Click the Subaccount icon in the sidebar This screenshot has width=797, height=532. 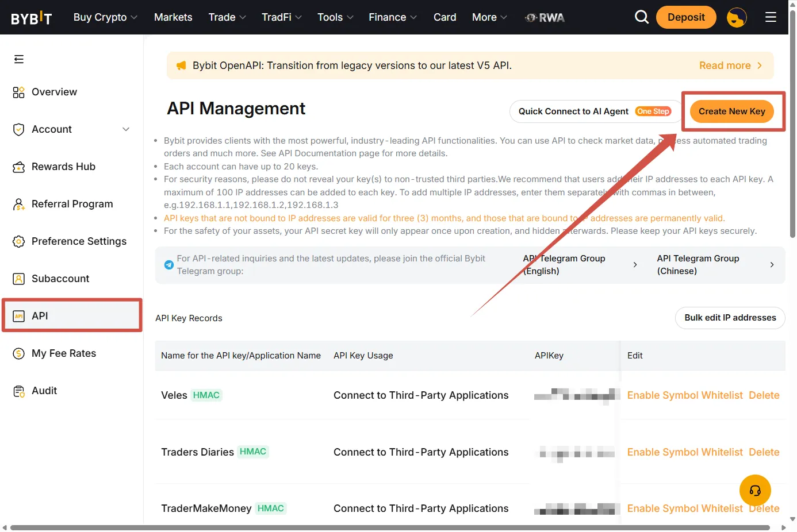[x=19, y=279]
